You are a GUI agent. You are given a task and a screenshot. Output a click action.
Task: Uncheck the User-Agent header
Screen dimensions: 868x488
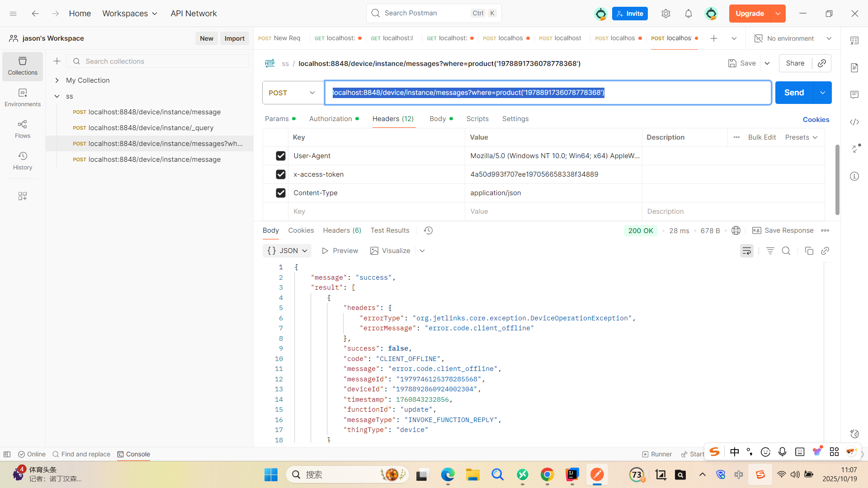[280, 156]
